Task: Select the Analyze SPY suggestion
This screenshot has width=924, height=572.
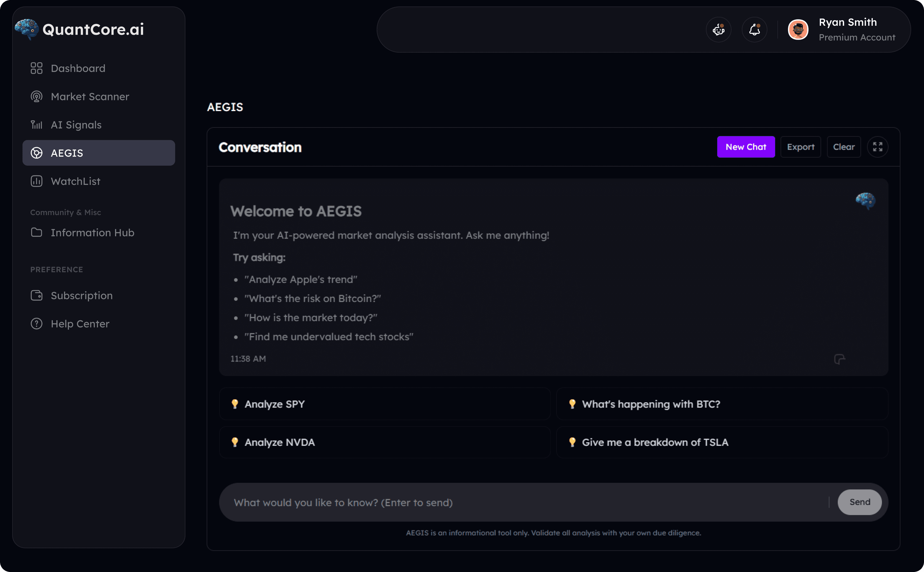Action: pyautogui.click(x=385, y=404)
